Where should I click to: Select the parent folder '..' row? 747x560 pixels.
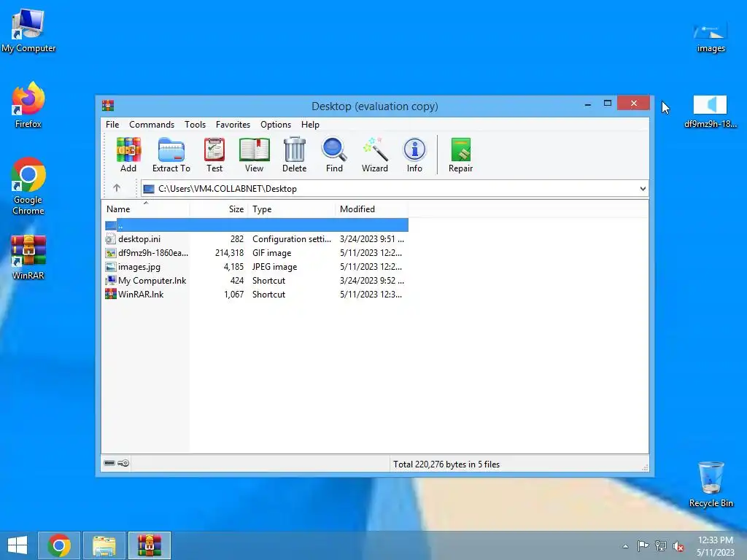[256, 225]
